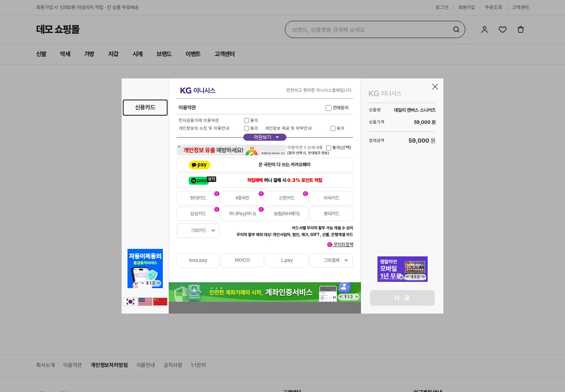Open the 개인정보 유출 예방 ad banner
Screen dimensions: 565x392
pos(231,150)
